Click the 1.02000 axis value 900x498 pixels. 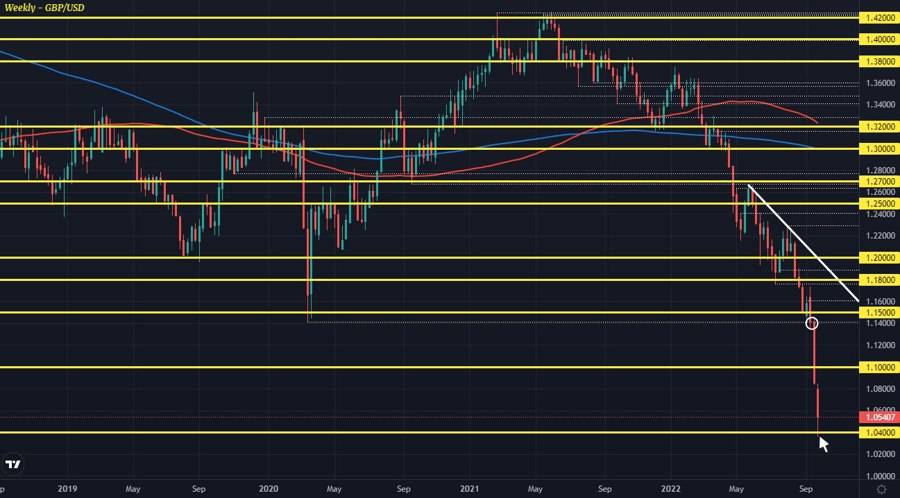coord(879,454)
